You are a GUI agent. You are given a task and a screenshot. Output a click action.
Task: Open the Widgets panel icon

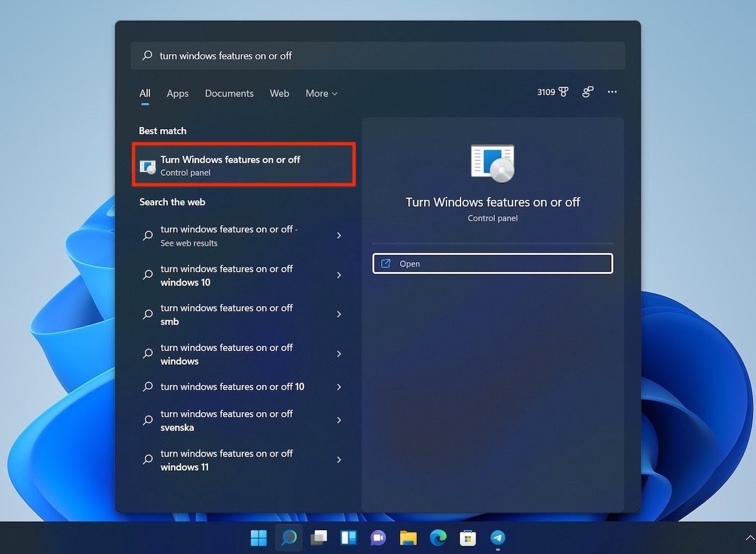(348, 538)
